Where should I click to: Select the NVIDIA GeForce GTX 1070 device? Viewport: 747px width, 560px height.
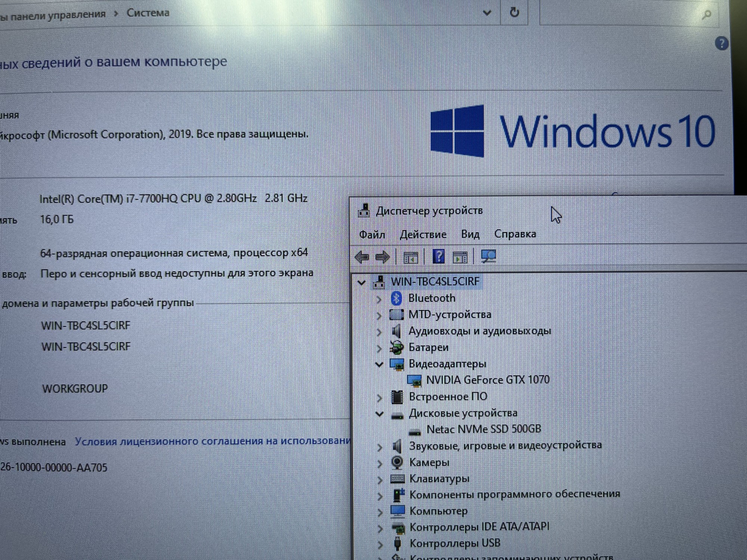487,380
